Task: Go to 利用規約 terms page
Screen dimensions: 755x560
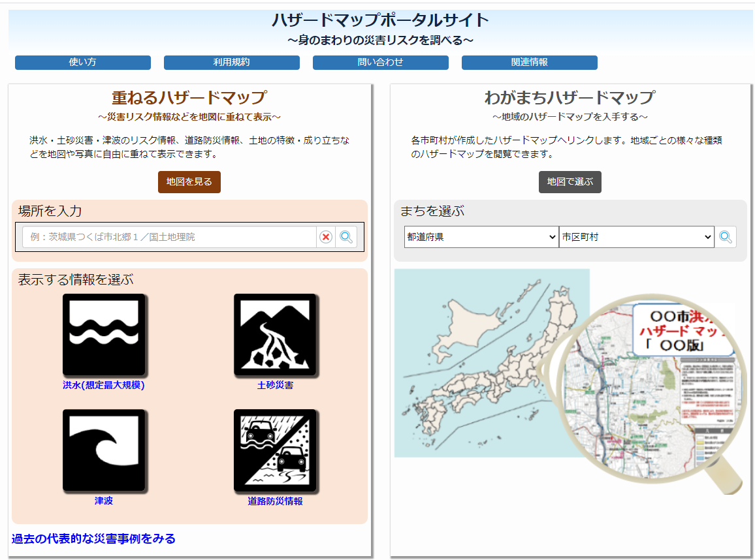Action: point(231,63)
